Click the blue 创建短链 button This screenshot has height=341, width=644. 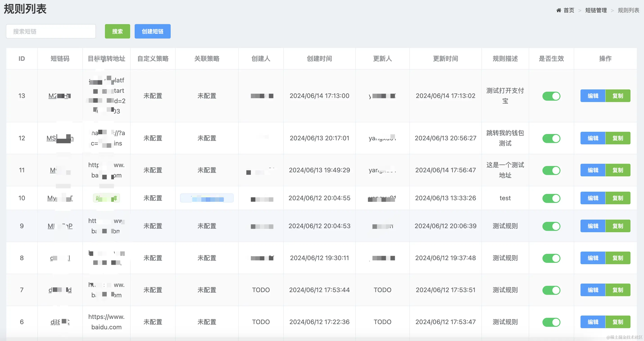(152, 31)
